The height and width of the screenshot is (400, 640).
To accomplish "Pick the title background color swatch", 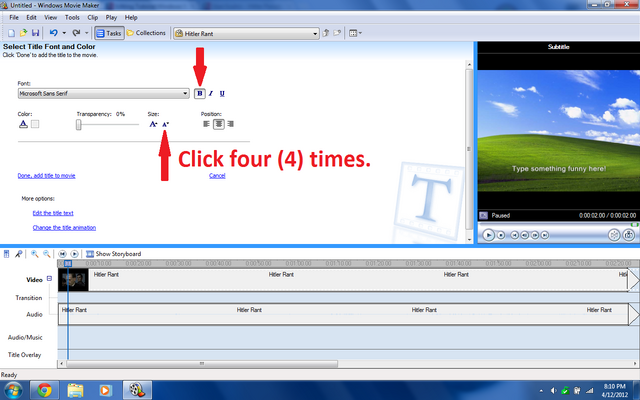I will [35, 124].
